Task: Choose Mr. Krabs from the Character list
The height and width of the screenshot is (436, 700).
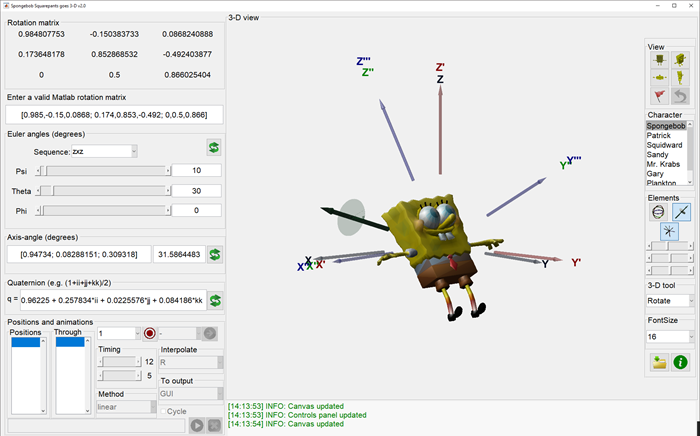Action: point(664,164)
